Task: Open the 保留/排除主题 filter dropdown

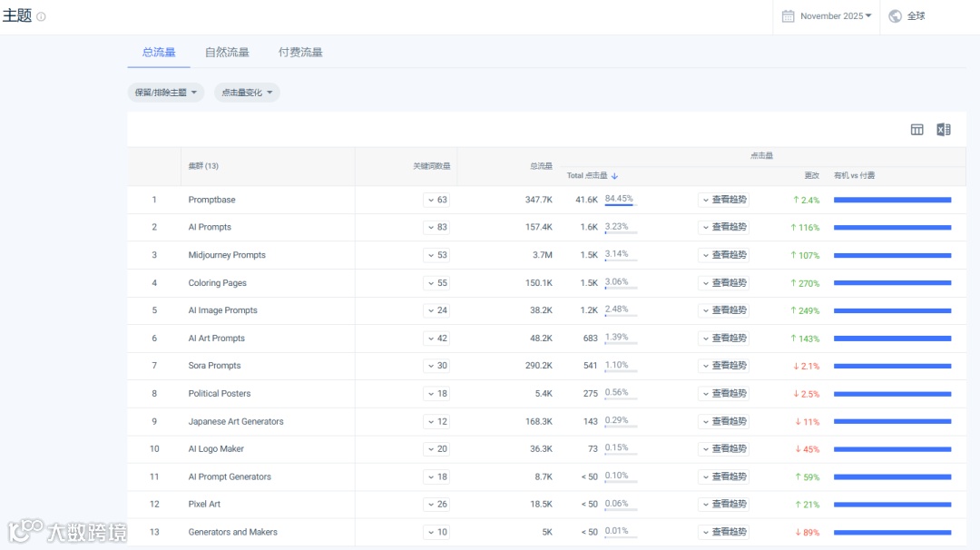Action: coord(166,93)
